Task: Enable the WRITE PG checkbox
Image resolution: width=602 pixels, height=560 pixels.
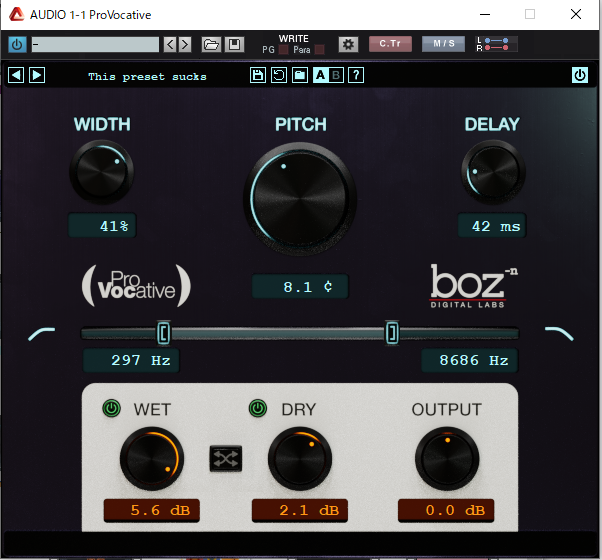Action: tap(283, 50)
